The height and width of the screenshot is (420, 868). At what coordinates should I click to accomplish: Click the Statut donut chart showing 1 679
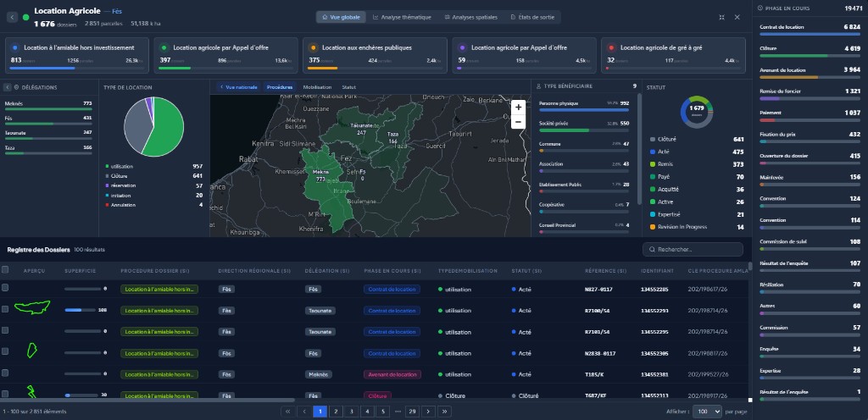[697, 112]
